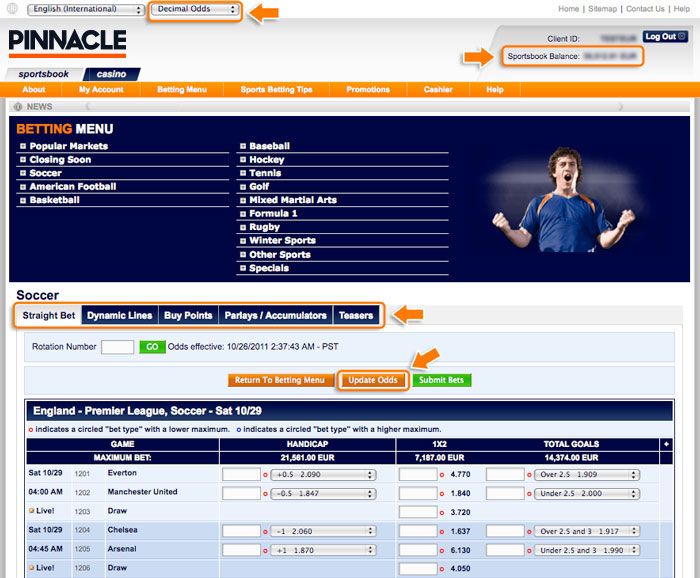This screenshot has width=700, height=578.
Task: Click the Sportsbook Balance label
Action: (x=543, y=56)
